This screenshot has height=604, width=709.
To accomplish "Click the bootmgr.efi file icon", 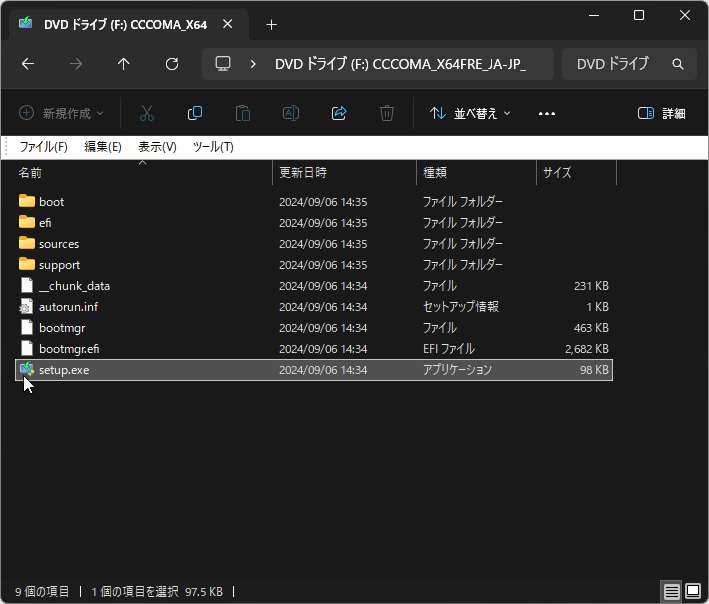I will pyautogui.click(x=27, y=349).
